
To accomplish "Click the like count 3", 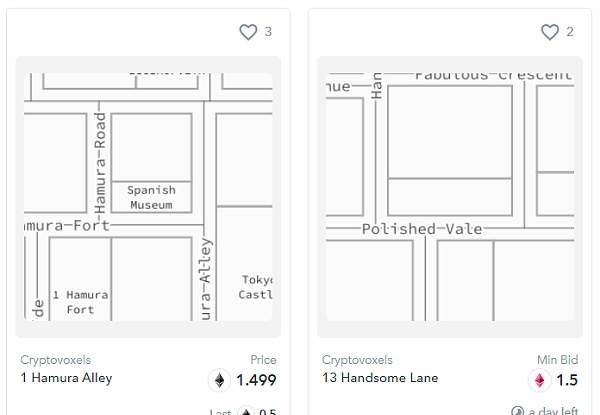I will tap(268, 32).
